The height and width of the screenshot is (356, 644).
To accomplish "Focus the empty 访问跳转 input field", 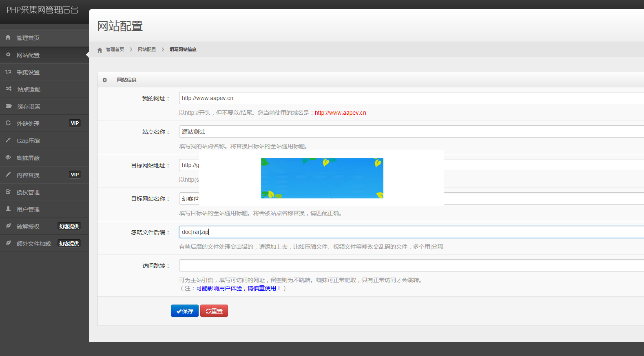I will coord(408,265).
